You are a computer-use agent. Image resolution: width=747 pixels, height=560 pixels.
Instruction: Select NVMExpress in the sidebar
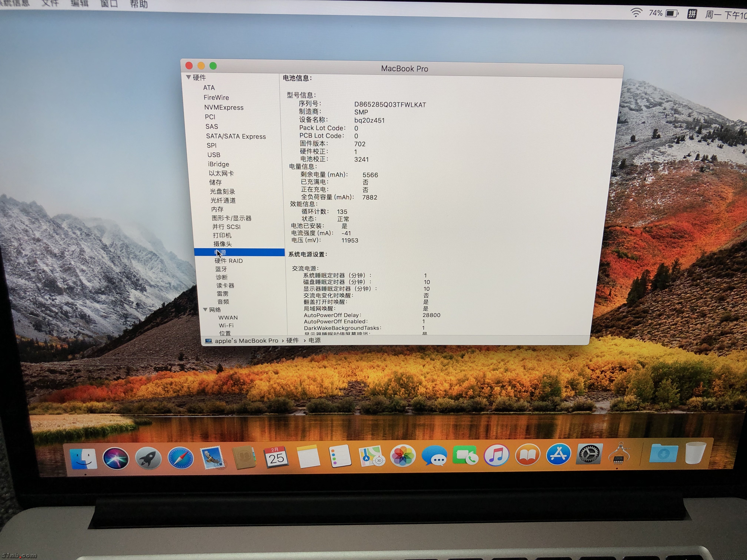(x=224, y=107)
